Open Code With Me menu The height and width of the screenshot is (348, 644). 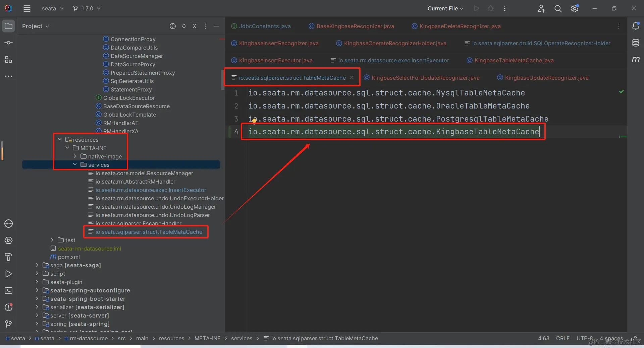coord(541,9)
